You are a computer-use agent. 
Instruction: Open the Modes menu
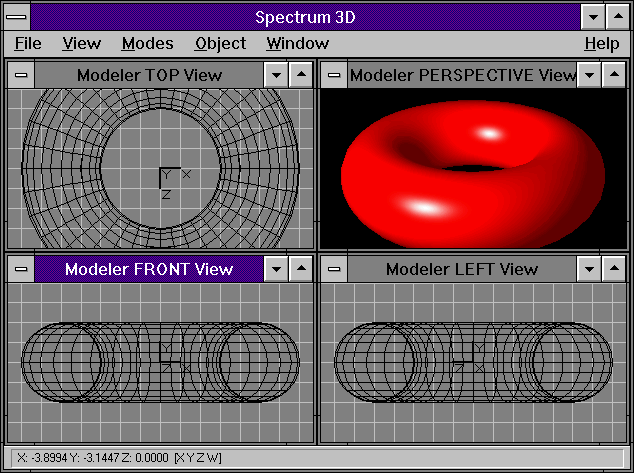coord(147,43)
